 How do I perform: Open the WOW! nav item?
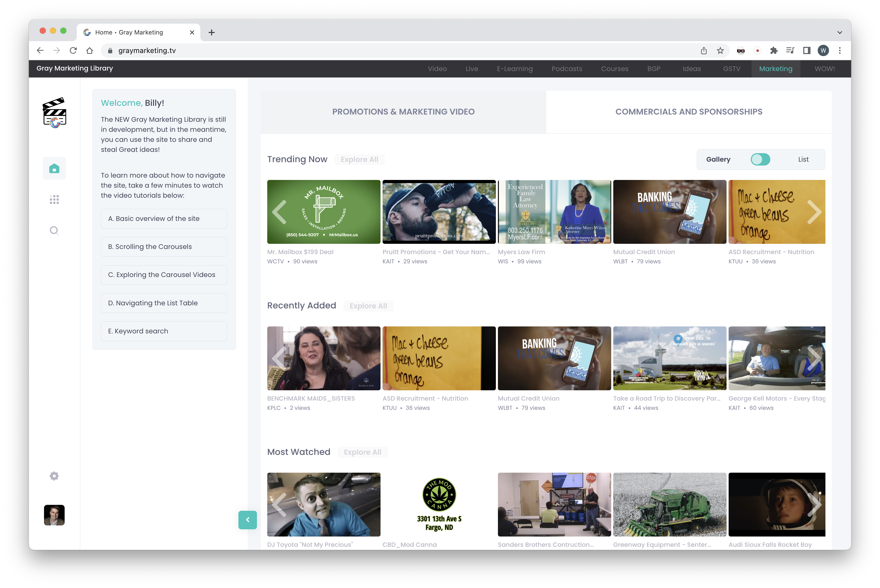click(824, 69)
